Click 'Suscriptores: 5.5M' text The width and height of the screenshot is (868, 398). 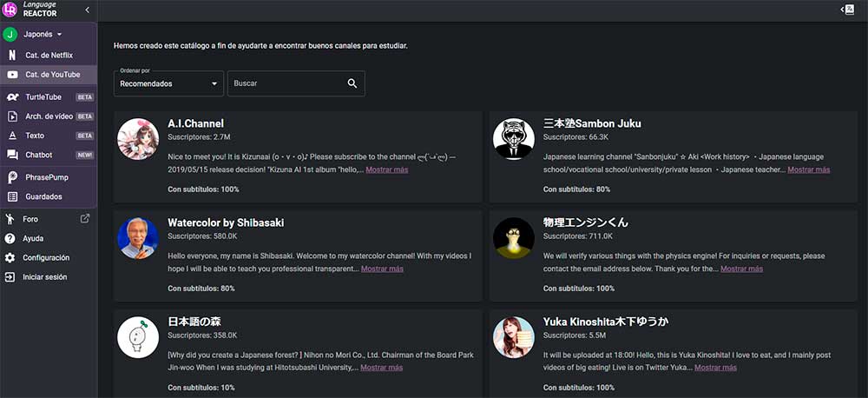(x=575, y=335)
